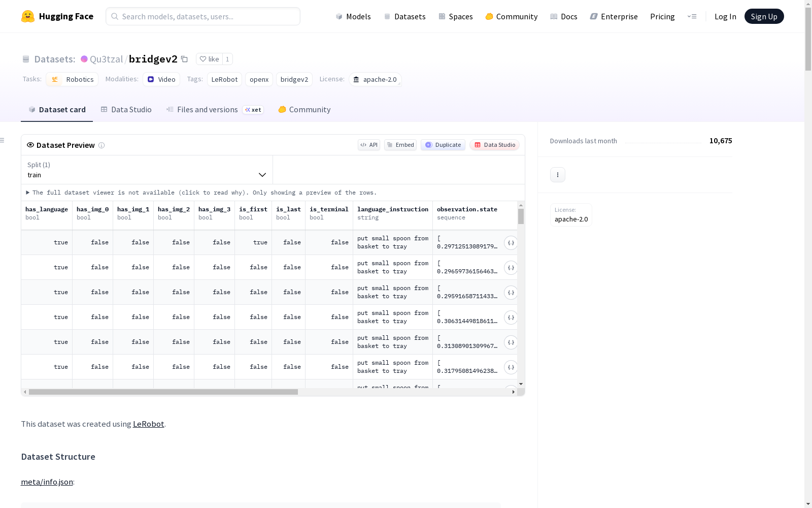Click the bridgev2 tag
This screenshot has width=812, height=508.
[294, 79]
